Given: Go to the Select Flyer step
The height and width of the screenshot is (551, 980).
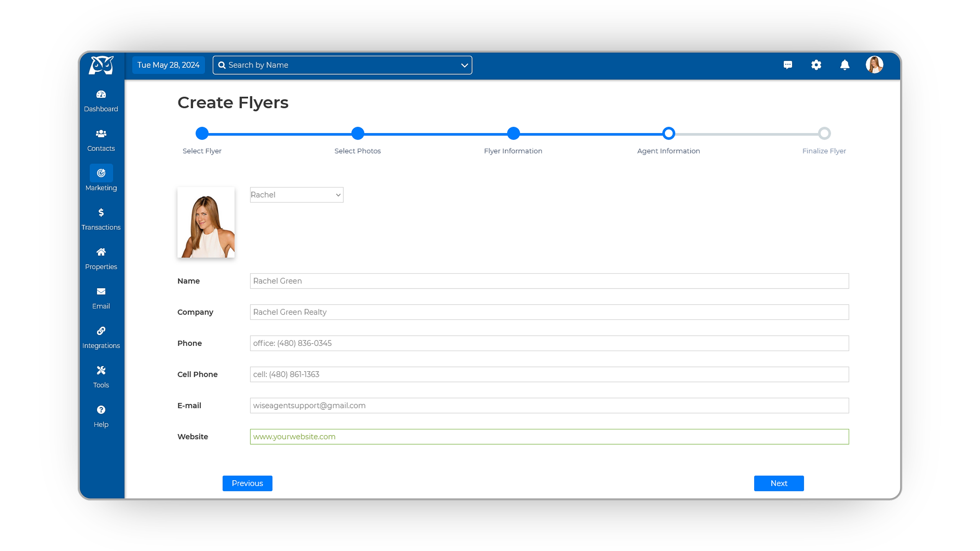Looking at the screenshot, I should coord(202,133).
